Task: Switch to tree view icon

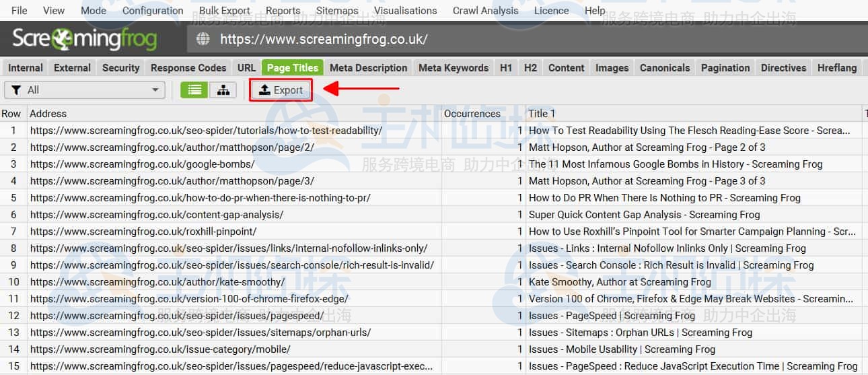Action: pos(223,90)
